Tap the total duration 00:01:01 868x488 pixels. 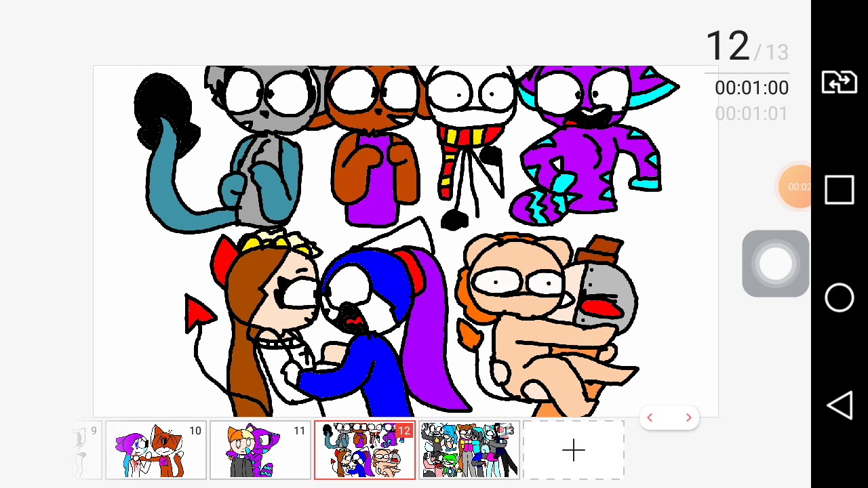751,114
